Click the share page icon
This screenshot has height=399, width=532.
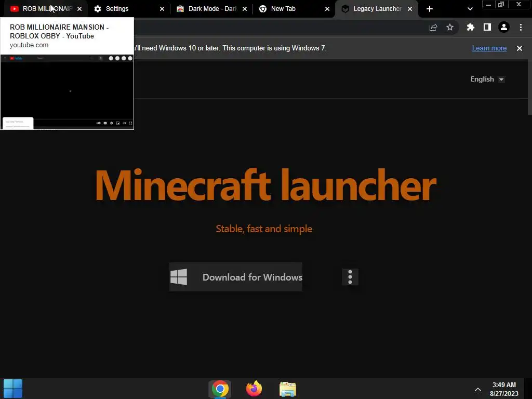coord(433,28)
